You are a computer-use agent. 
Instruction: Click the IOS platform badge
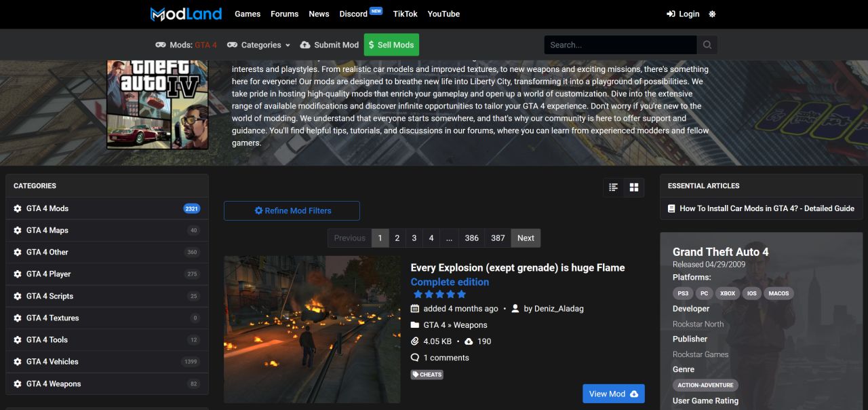[751, 294]
